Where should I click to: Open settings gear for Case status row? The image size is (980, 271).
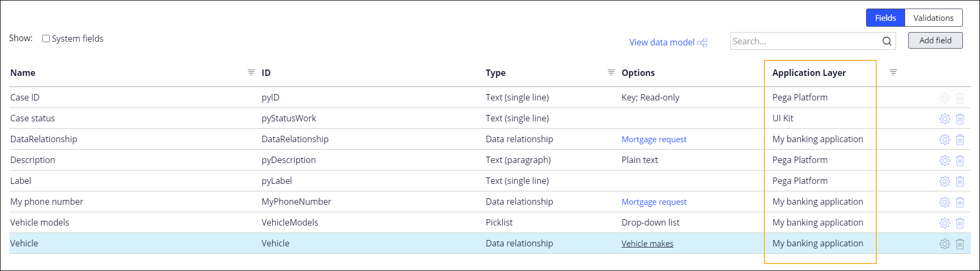pyautogui.click(x=944, y=119)
